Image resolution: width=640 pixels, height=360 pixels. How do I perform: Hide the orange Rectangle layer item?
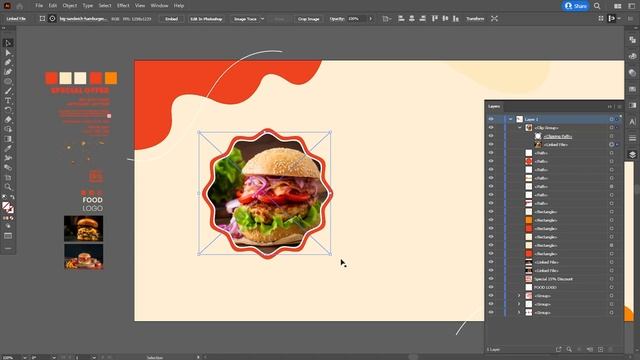click(491, 220)
